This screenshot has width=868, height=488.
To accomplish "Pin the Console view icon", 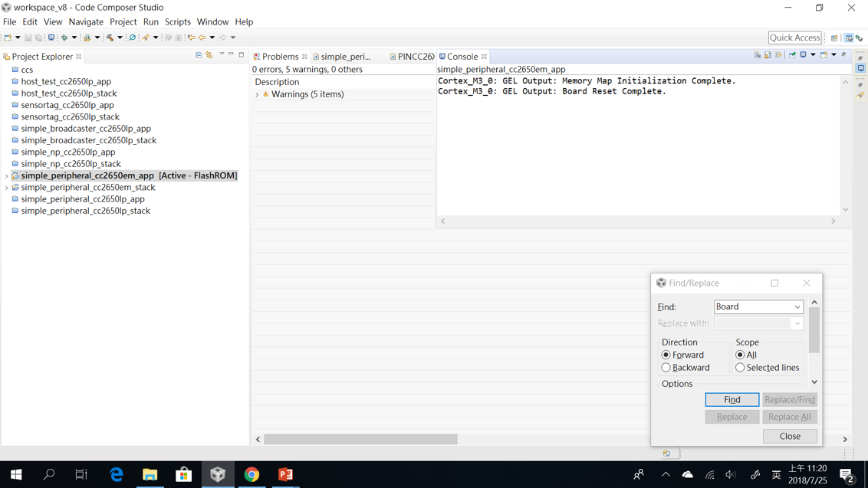I will [792, 55].
